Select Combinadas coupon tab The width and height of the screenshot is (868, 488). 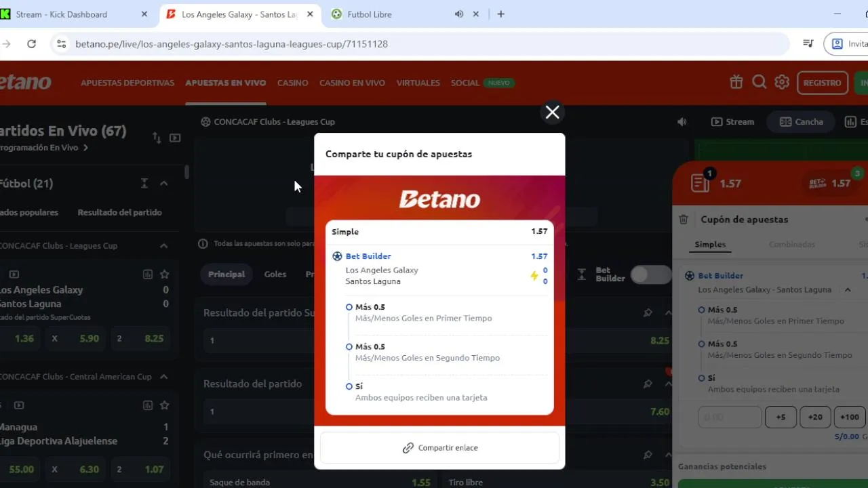pos(791,245)
